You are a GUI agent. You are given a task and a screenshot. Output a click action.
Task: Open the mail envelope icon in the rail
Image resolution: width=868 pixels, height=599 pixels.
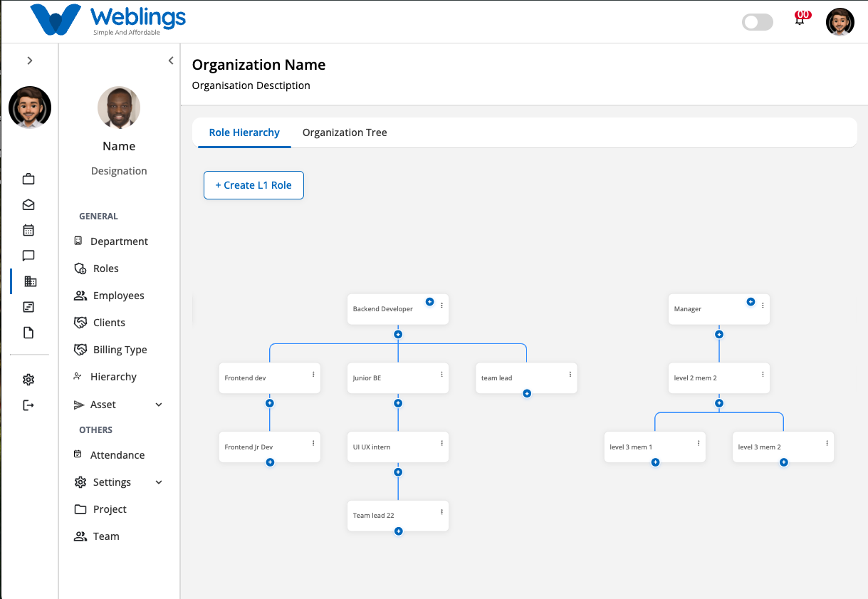pyautogui.click(x=28, y=204)
